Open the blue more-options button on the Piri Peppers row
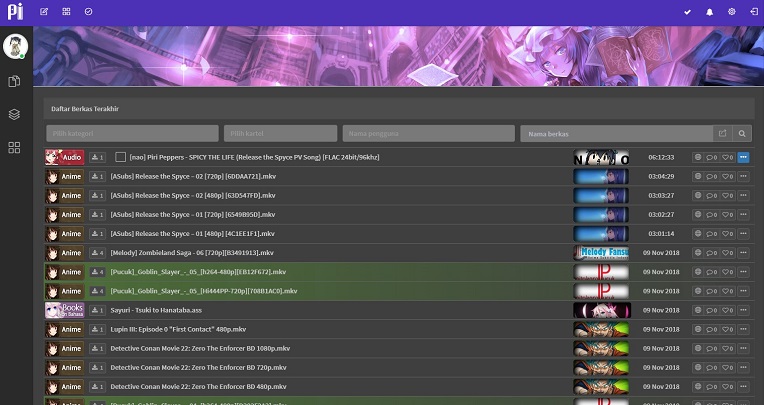The image size is (764, 405). click(743, 157)
